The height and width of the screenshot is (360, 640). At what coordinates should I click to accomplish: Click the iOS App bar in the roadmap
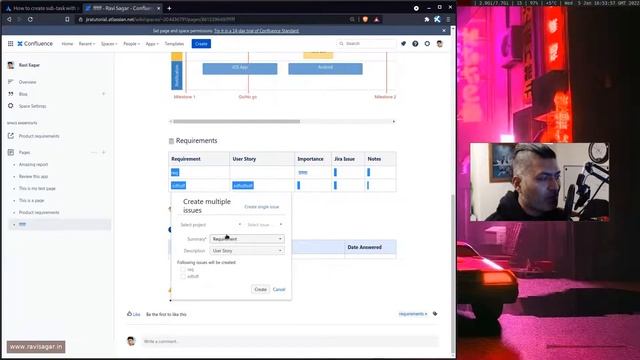coord(240,69)
